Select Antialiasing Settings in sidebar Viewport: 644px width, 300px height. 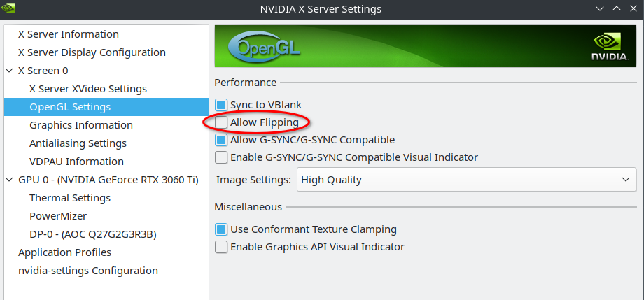[78, 143]
